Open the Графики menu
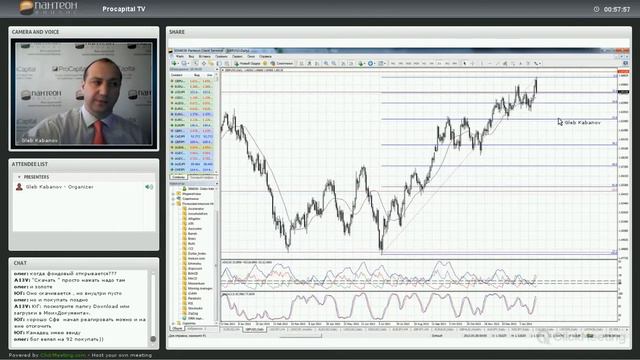Screen dimensions: 640x360 [221, 56]
